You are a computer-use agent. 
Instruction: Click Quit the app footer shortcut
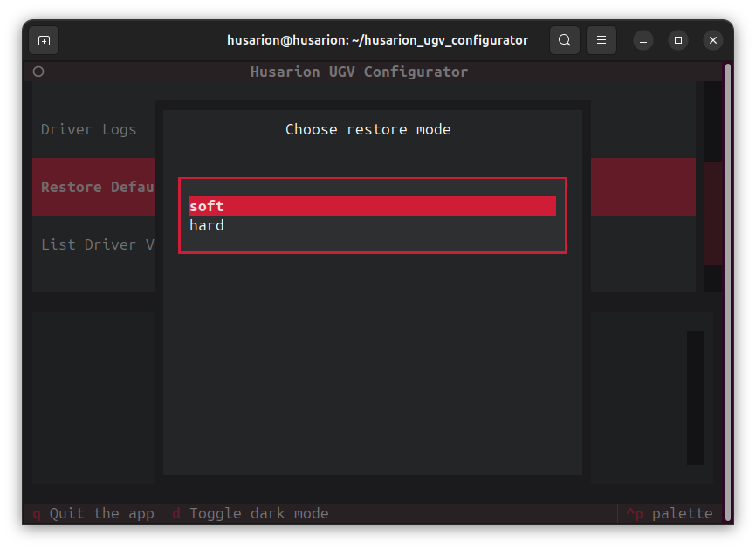point(93,514)
